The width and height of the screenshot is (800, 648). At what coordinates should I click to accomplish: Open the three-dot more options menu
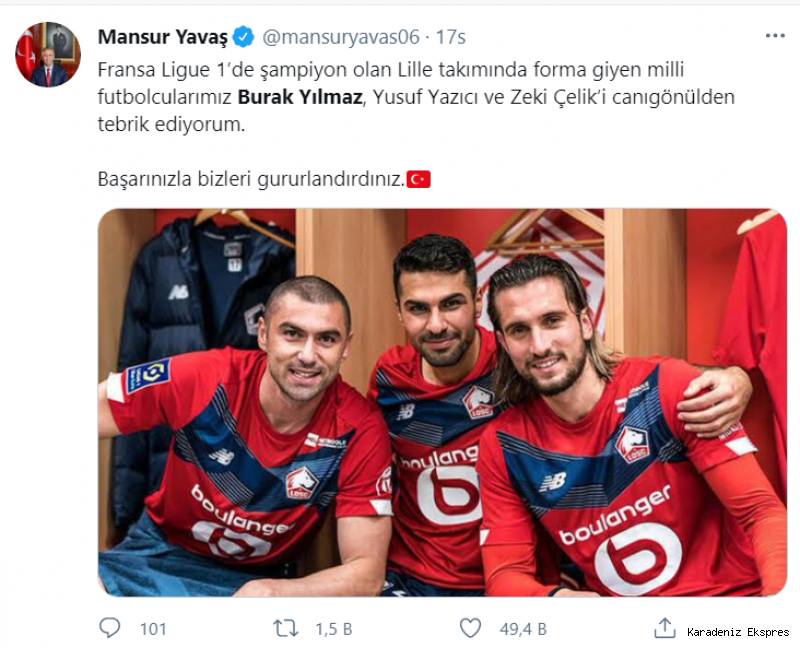pyautogui.click(x=775, y=36)
